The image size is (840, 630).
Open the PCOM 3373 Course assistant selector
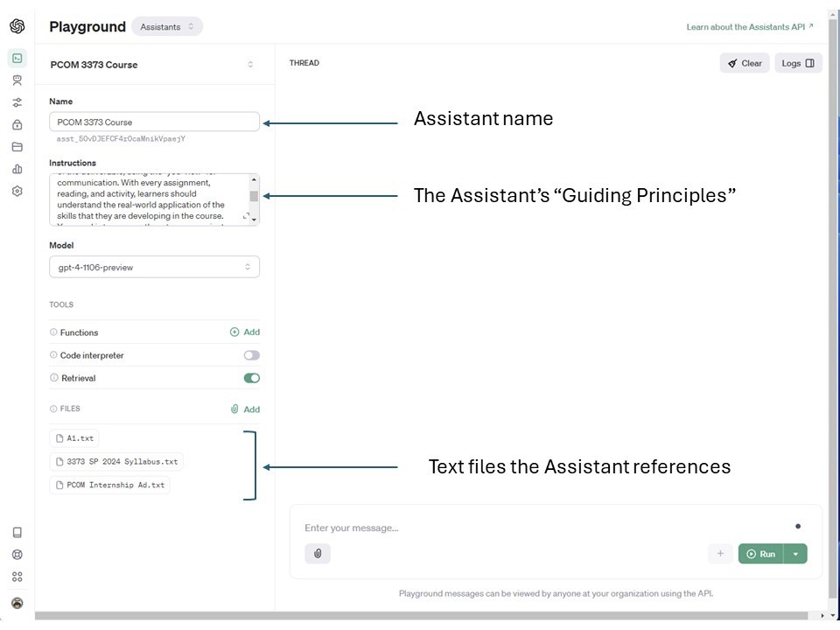pyautogui.click(x=154, y=64)
